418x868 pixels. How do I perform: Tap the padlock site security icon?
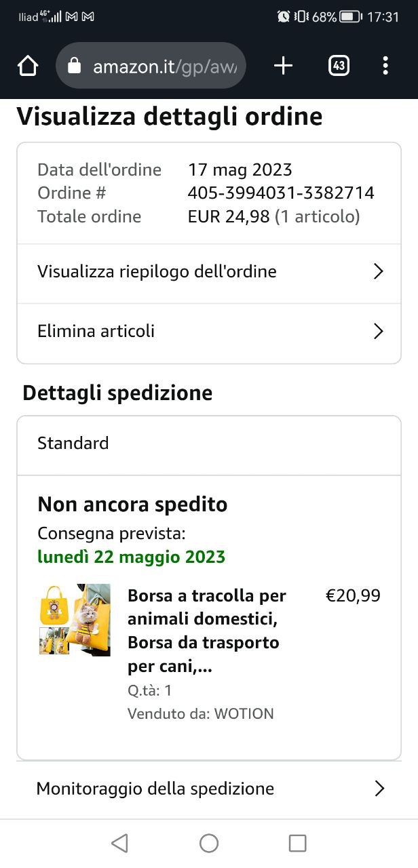[75, 66]
